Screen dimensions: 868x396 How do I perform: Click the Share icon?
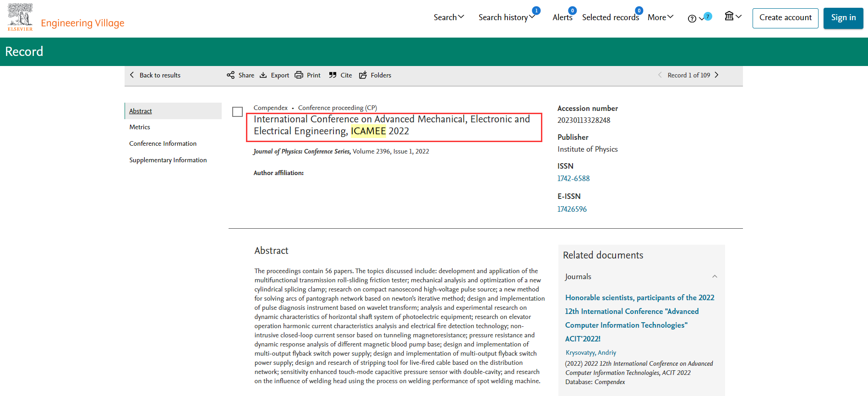[230, 75]
